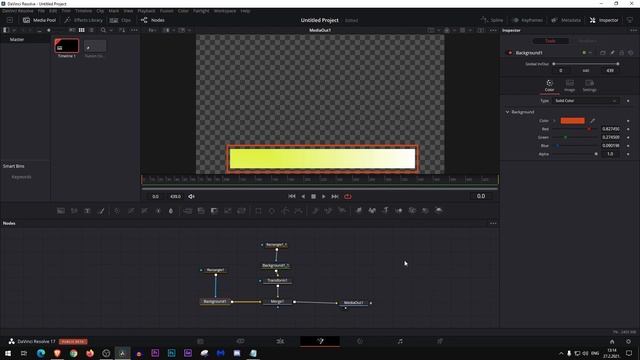The width and height of the screenshot is (640, 360).
Task: Mute audio with the speaker icon
Action: (x=191, y=196)
